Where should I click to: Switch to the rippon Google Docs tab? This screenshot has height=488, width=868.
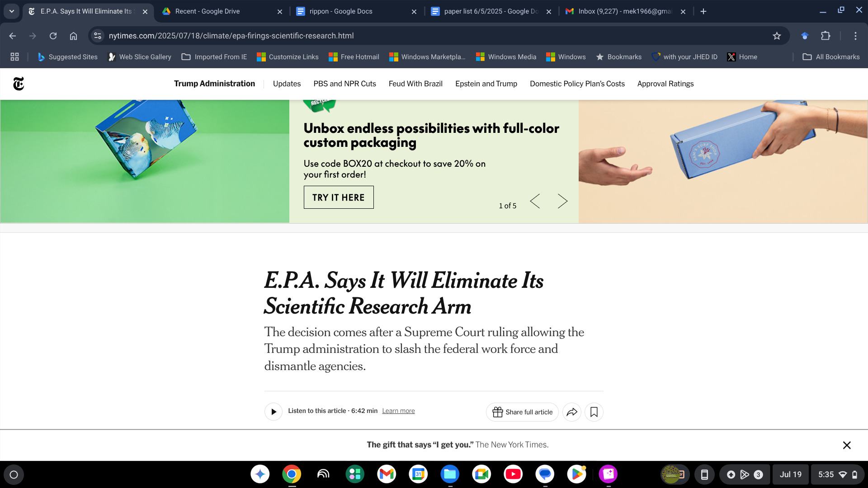pyautogui.click(x=340, y=11)
